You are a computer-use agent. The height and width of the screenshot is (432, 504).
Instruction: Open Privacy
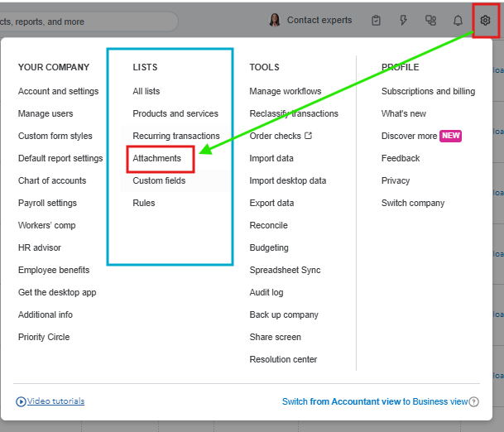(396, 180)
